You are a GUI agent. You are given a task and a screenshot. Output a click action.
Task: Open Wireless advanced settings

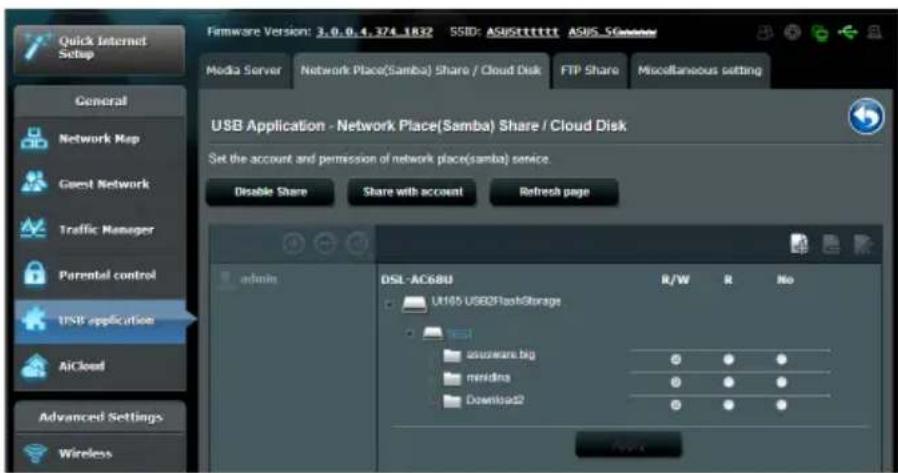(99, 454)
